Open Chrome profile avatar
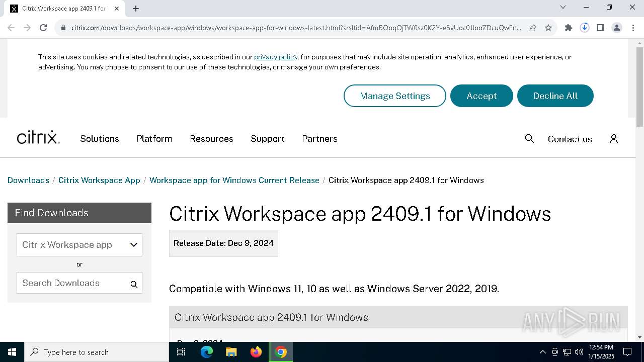The height and width of the screenshot is (362, 644). 617,28
